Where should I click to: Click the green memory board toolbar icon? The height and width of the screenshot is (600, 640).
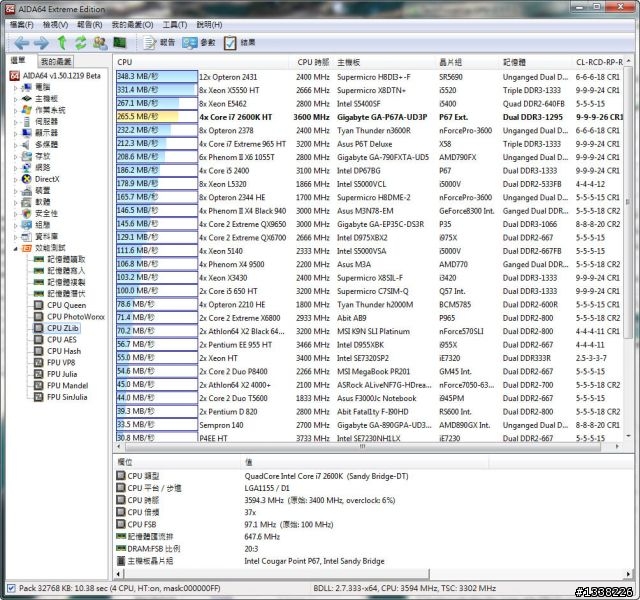[120, 42]
